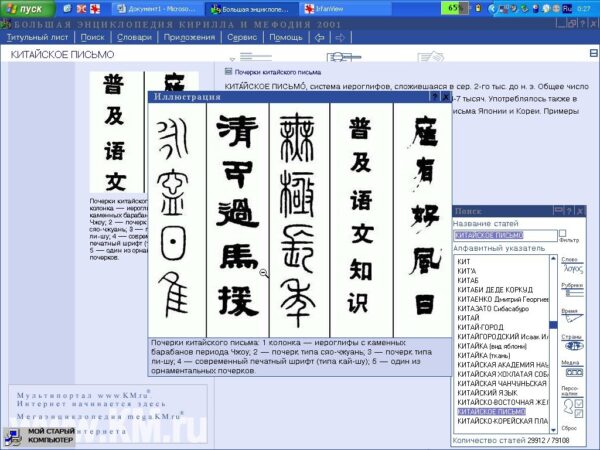Open the 'Сервис' menu

tap(241, 37)
